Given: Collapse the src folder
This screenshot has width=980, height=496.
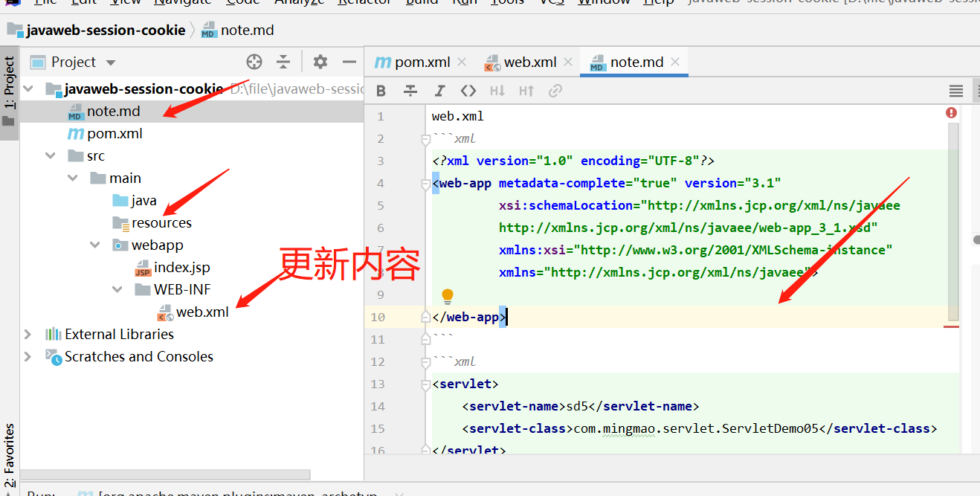Looking at the screenshot, I should tap(51, 156).
